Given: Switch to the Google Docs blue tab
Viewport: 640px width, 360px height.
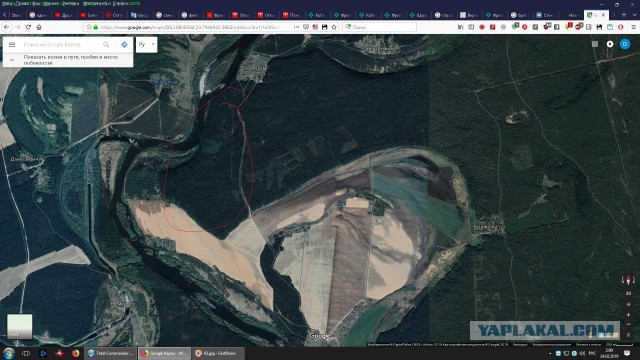Looking at the screenshot, I should tap(139, 15).
